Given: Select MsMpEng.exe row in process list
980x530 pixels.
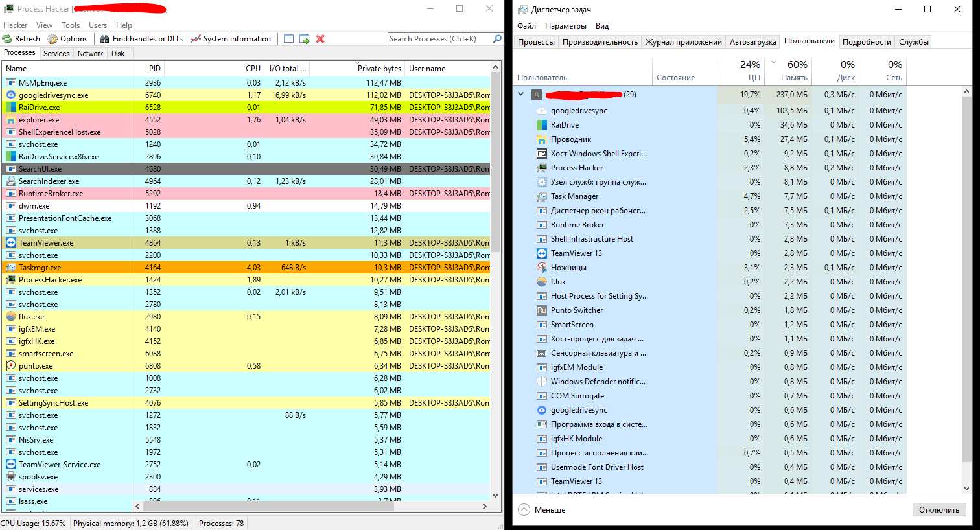Looking at the screenshot, I should tap(247, 83).
